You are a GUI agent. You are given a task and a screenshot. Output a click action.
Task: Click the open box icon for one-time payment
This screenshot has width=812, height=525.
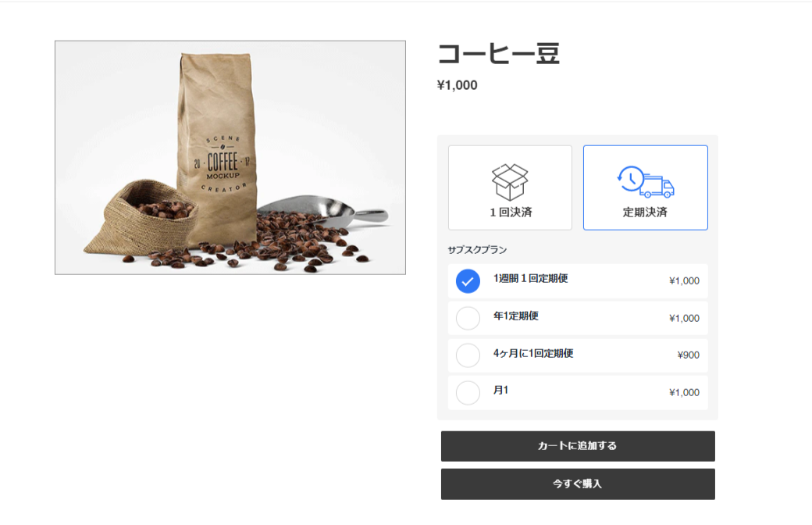[510, 182]
